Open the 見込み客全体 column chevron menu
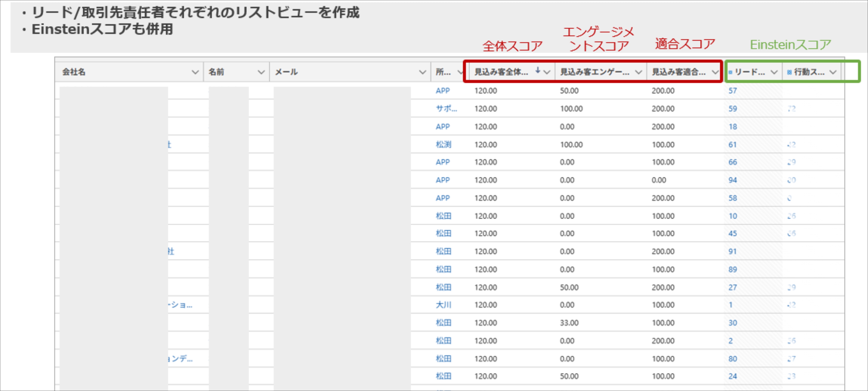 [x=547, y=72]
